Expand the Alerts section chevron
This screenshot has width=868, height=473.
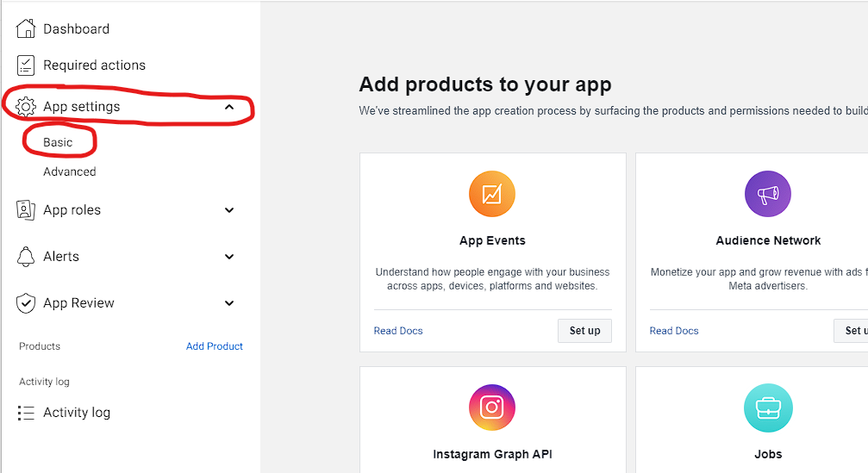pyautogui.click(x=229, y=257)
